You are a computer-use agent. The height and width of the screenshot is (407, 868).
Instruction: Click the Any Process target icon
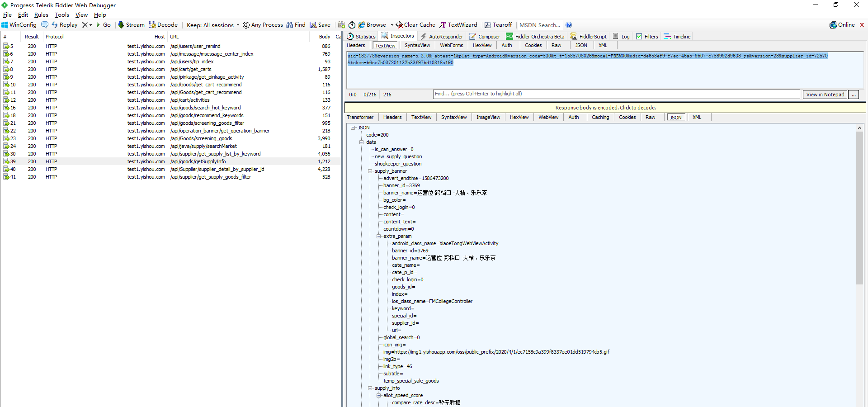coord(246,25)
